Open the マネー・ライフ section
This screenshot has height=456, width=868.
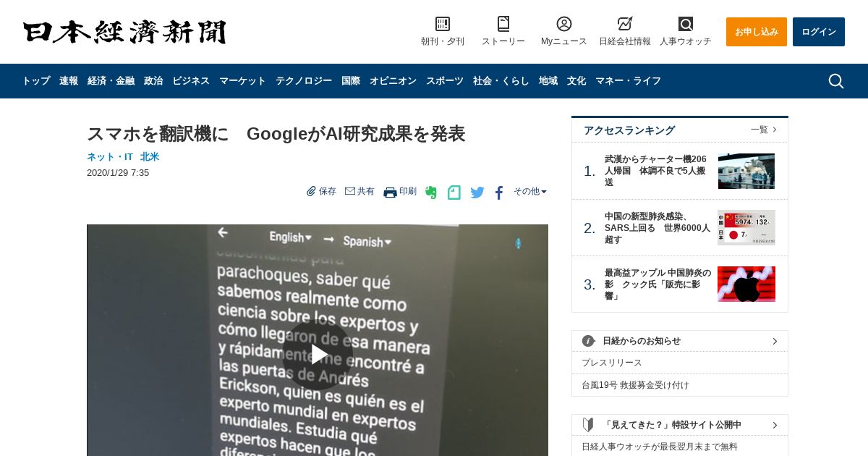628,81
